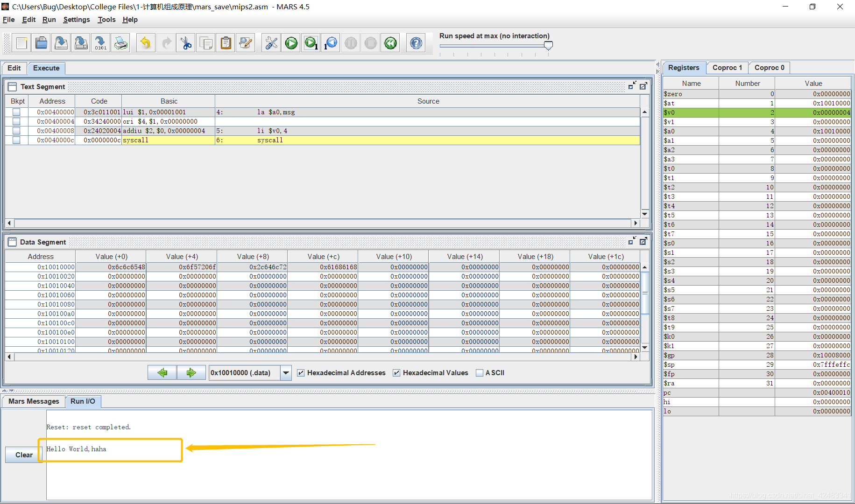The height and width of the screenshot is (504, 855).
Task: Open the Settings menu
Action: (77, 20)
